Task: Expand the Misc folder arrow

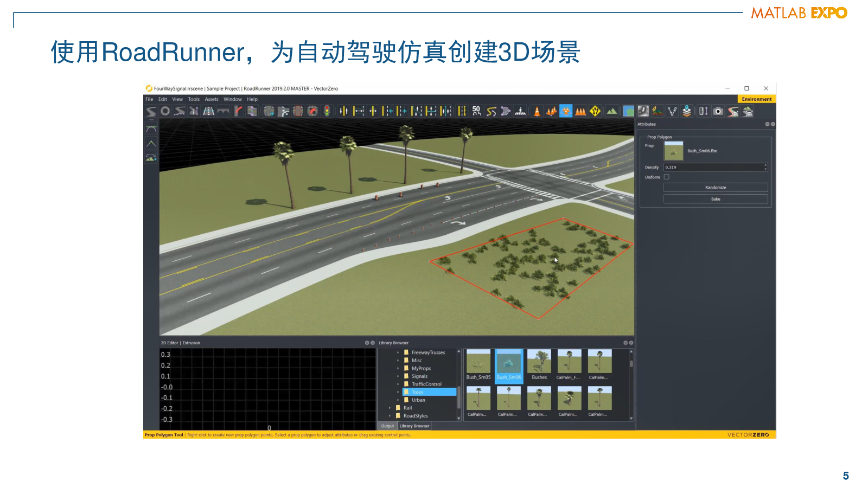Action: (398, 361)
